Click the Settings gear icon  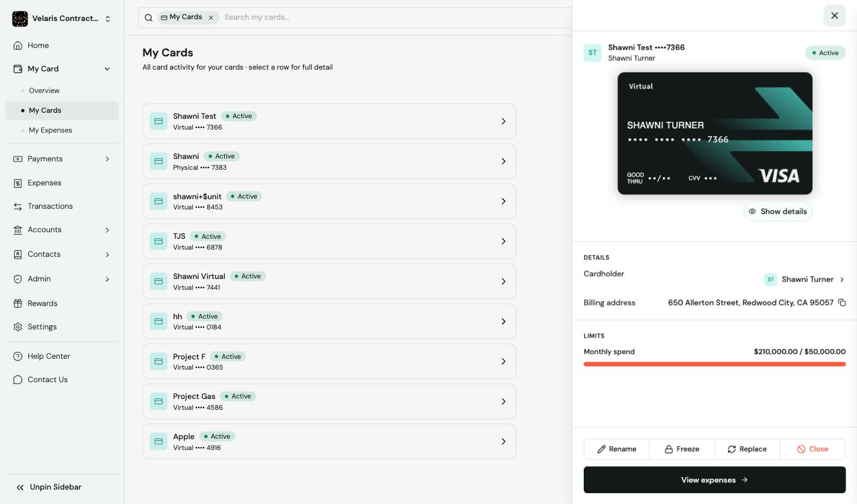pyautogui.click(x=18, y=327)
